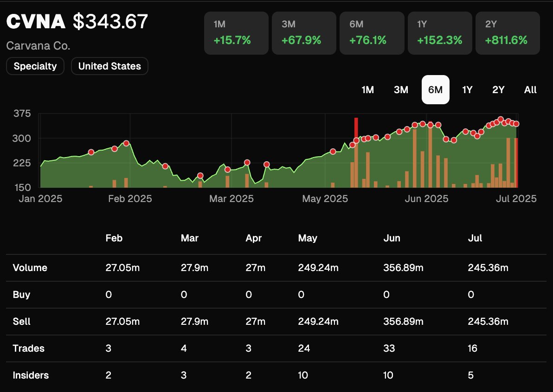Click the Mar column header

(x=190, y=238)
